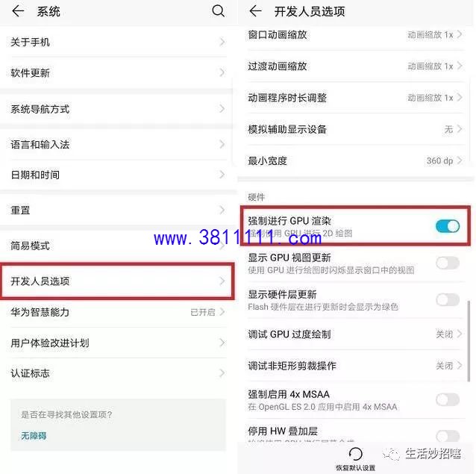The width and height of the screenshot is (476, 474).
Task: Tap chevron arrow next to 关于手机
Action: (x=222, y=42)
